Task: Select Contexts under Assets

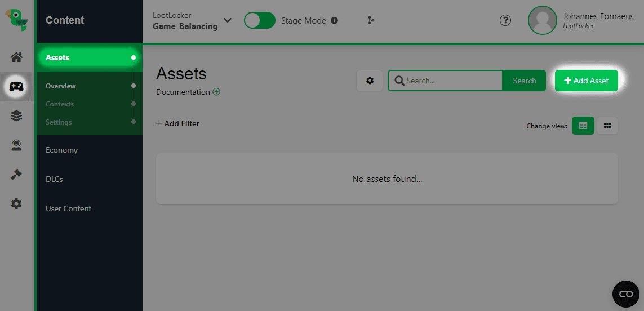Action: point(60,104)
